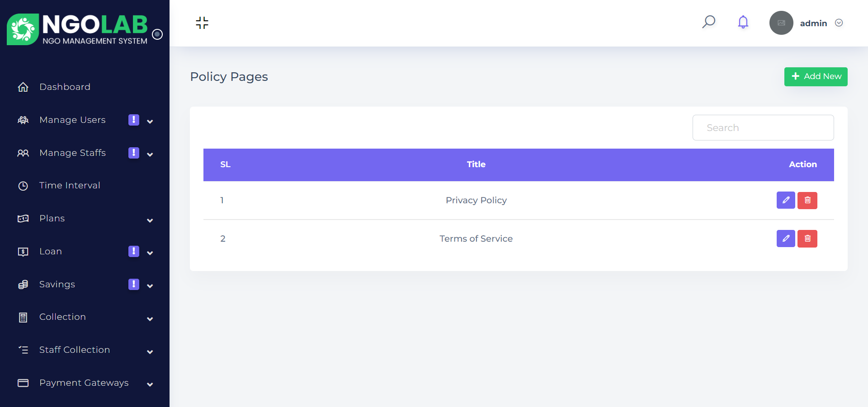The image size is (868, 407).
Task: Open the notifications bell
Action: 743,22
